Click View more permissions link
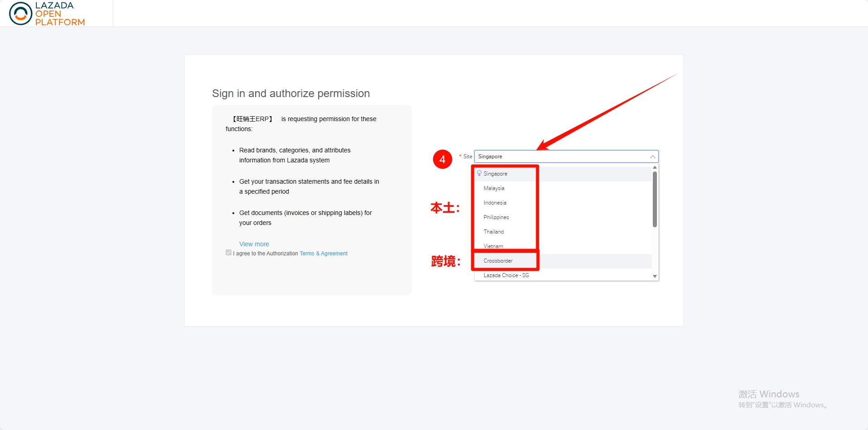Image resolution: width=868 pixels, height=430 pixels. tap(254, 244)
